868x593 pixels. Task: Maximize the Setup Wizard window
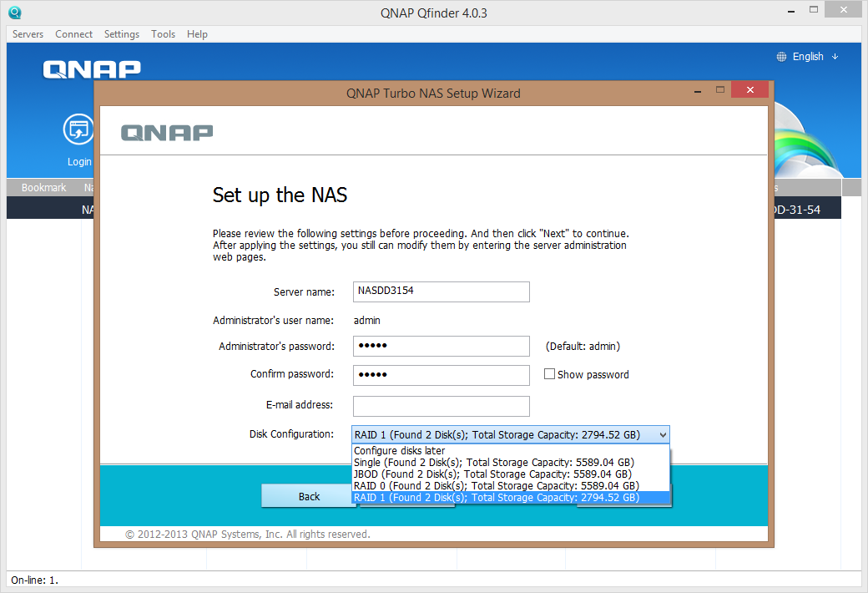[720, 89]
